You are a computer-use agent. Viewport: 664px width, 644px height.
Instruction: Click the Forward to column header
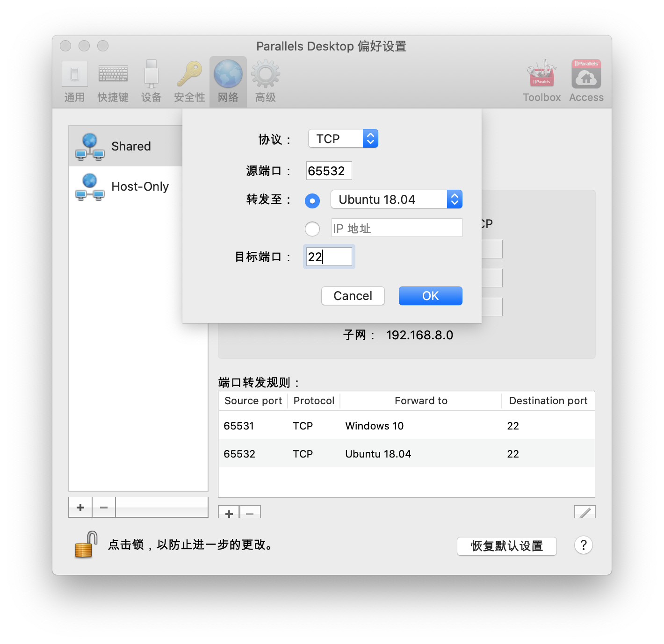click(x=421, y=401)
